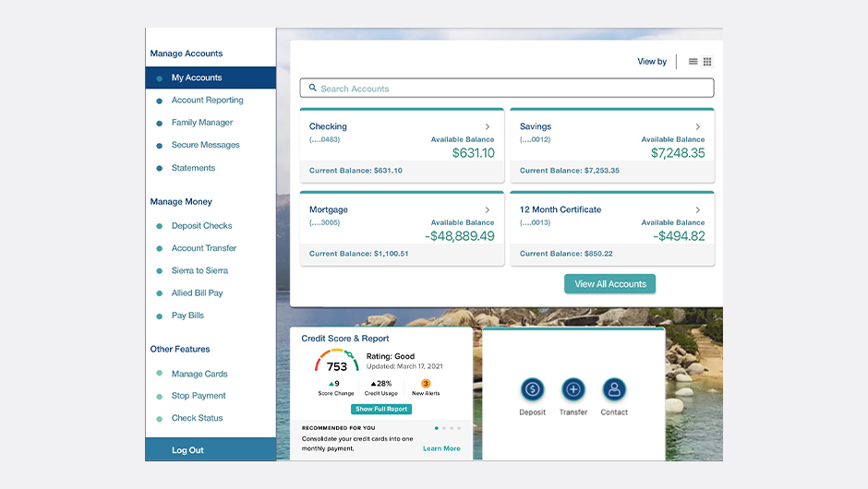Click Savings available balance $7,248.35
868x489 pixels.
click(x=678, y=152)
